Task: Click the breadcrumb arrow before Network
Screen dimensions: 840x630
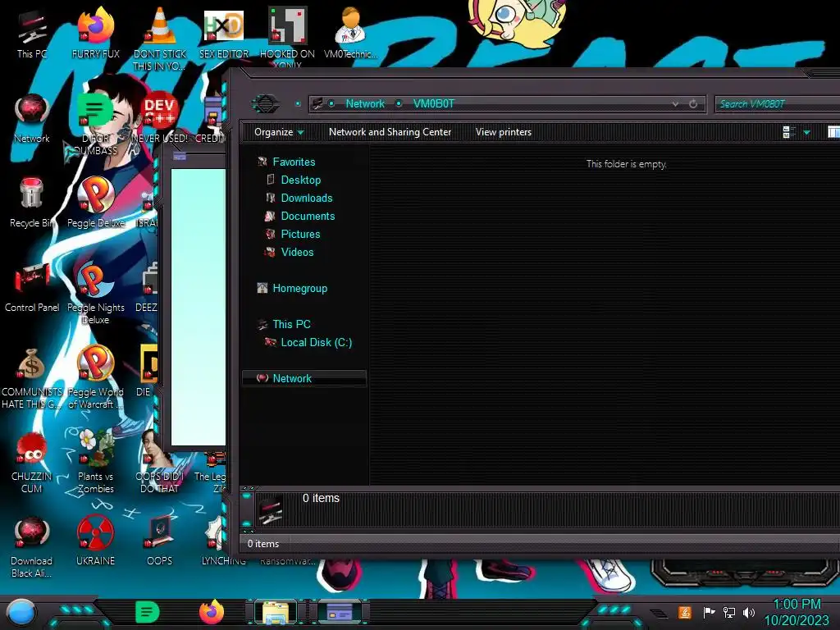Action: (331, 104)
